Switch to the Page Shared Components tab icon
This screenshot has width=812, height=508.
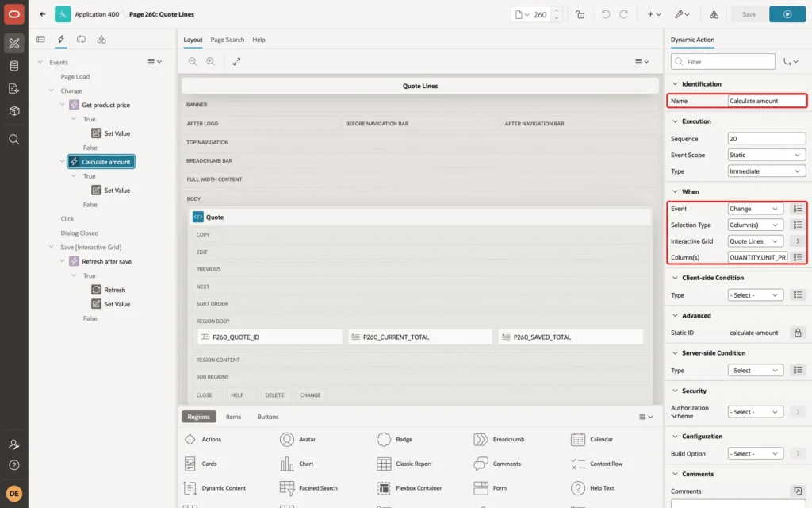pos(101,40)
